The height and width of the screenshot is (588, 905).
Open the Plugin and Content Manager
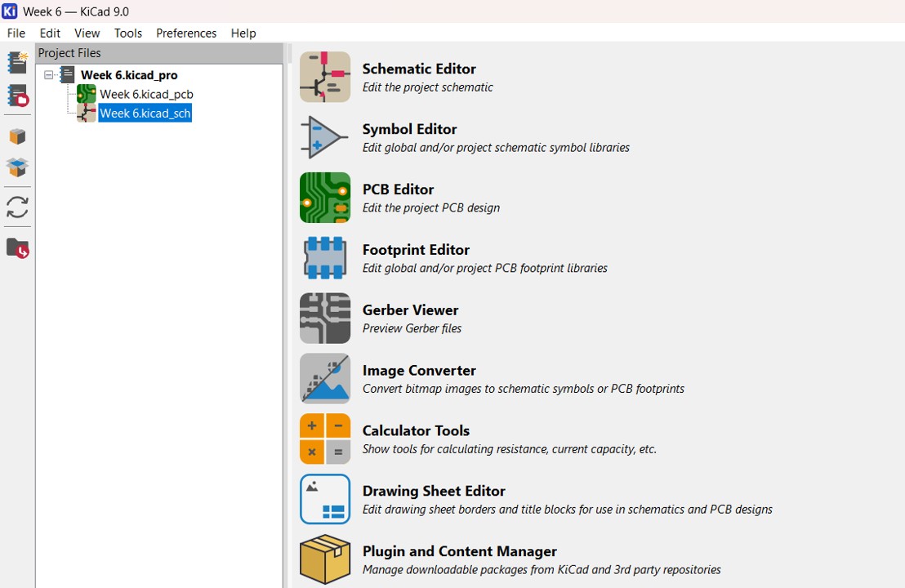[325, 559]
